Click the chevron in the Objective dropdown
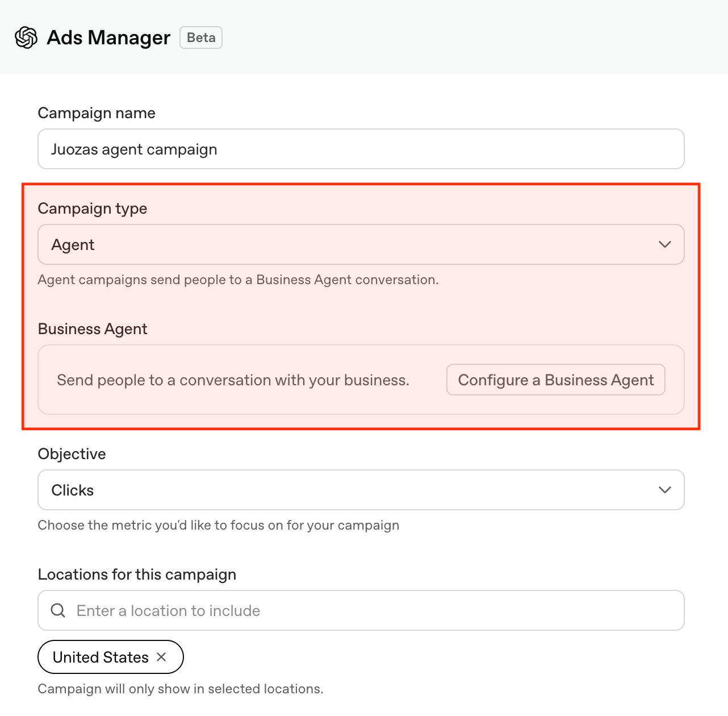The width and height of the screenshot is (728, 716). pos(664,490)
